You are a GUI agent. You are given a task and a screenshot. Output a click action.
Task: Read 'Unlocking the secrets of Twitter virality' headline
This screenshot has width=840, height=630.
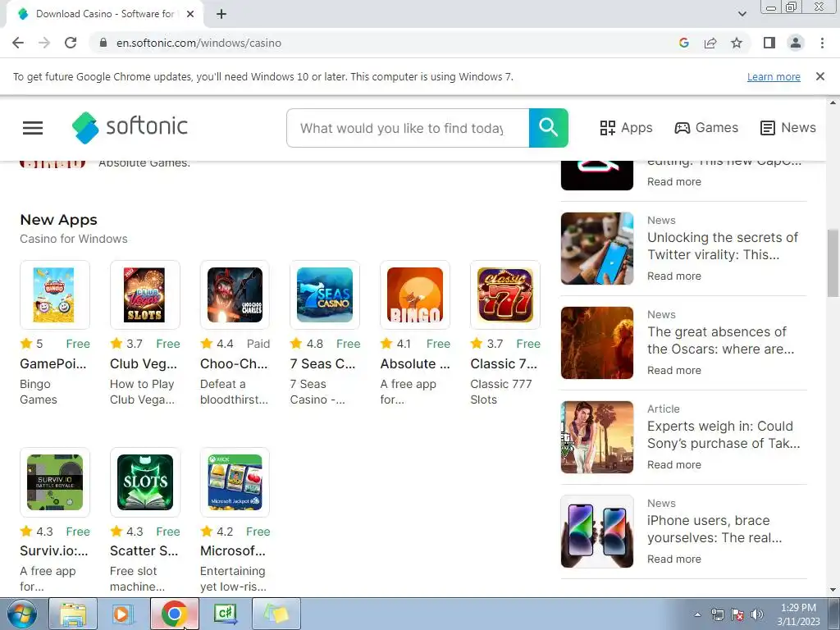pos(722,246)
